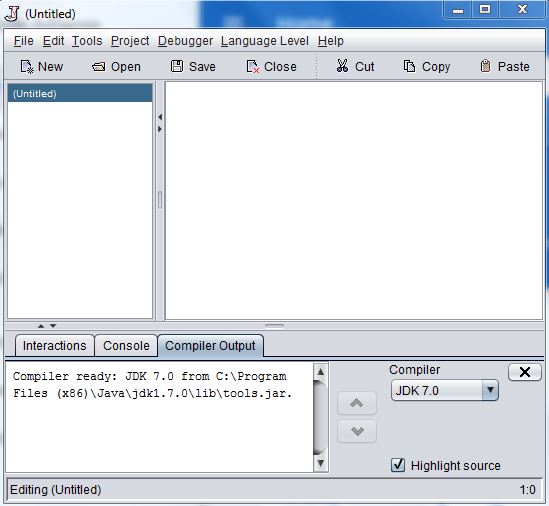Open the Tools menu
Viewport: 549px width, 506px height.
(87, 41)
